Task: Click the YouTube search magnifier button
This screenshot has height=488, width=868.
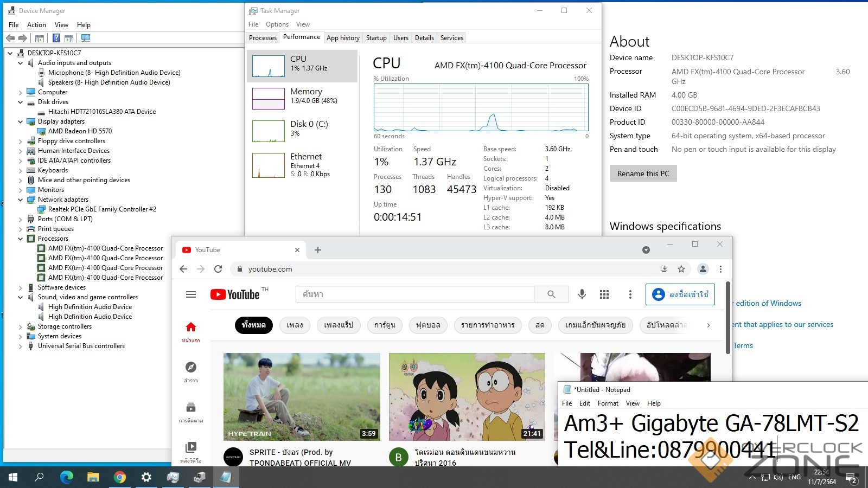Action: [x=551, y=294]
